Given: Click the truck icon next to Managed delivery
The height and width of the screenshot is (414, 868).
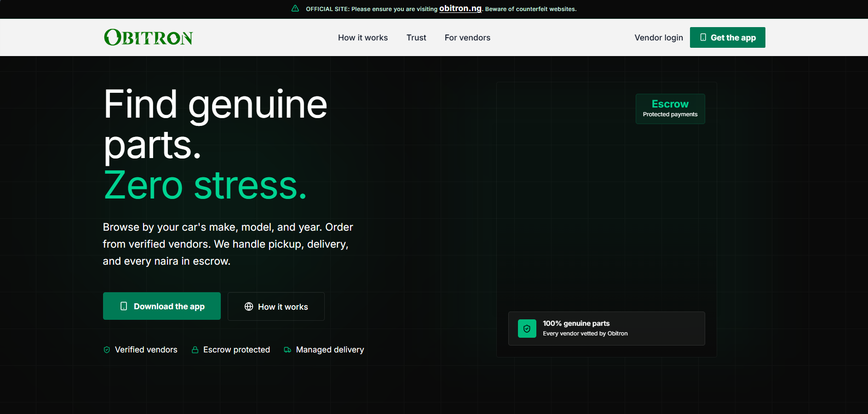Looking at the screenshot, I should click(x=287, y=350).
